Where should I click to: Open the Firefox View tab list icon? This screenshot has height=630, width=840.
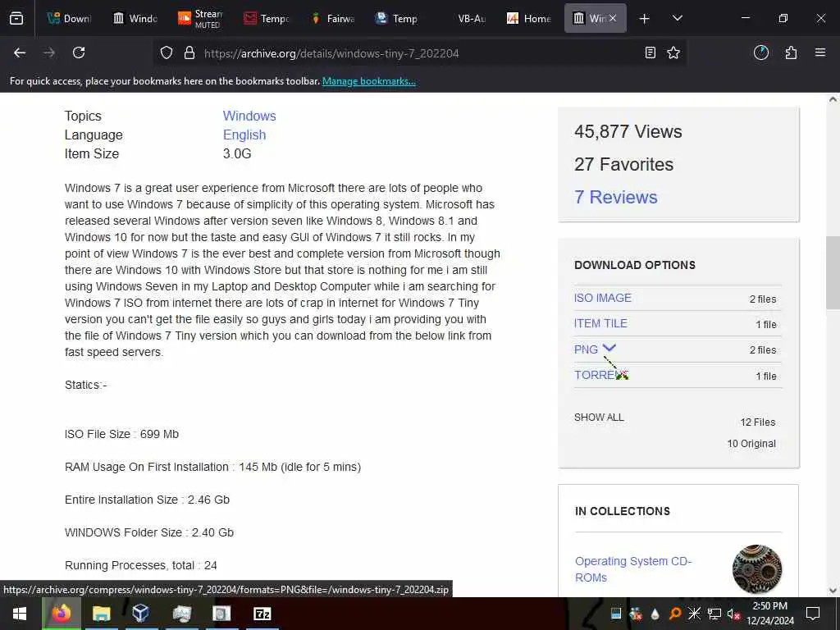pos(16,19)
